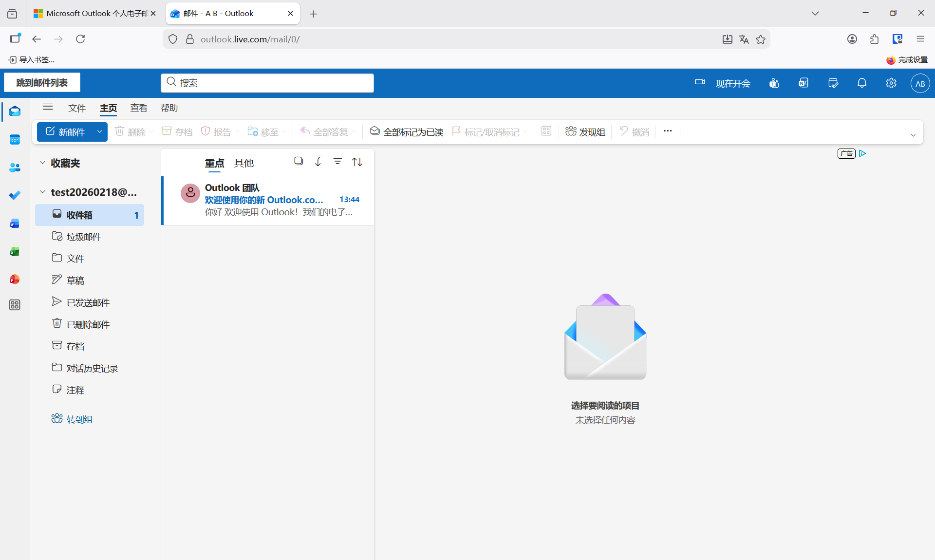The image size is (935, 560).
Task: Switch to Microsoft Outlook 个人电子邮件 browser tab
Action: (x=95, y=14)
